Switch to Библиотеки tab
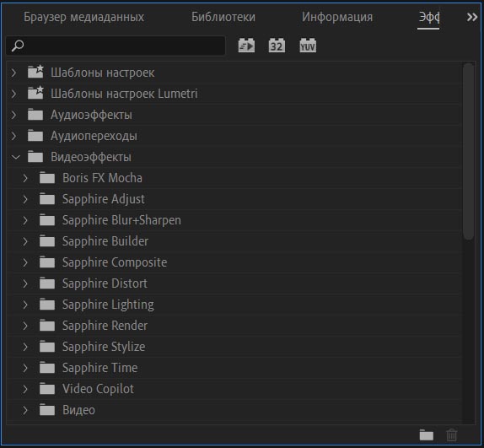 click(223, 17)
